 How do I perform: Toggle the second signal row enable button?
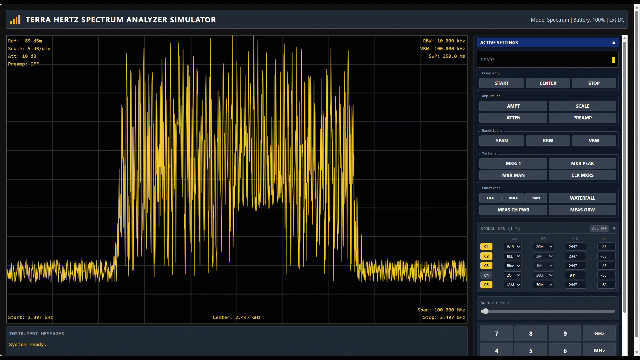[486, 256]
